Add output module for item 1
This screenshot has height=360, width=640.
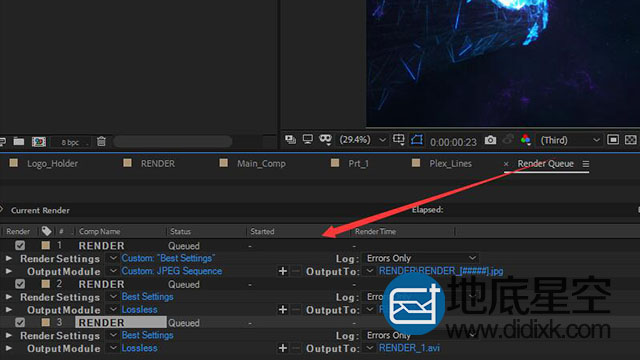click(x=282, y=271)
